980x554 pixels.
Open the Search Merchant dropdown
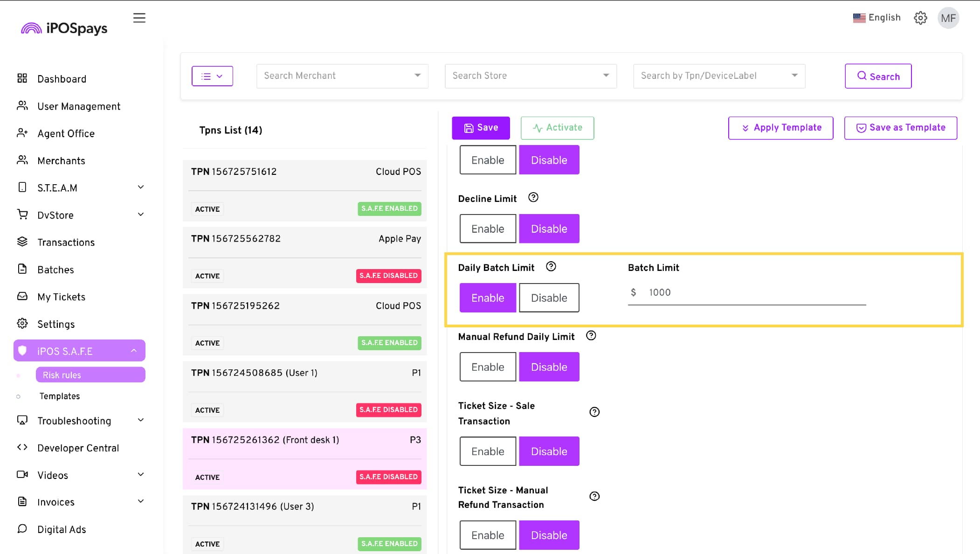point(342,76)
